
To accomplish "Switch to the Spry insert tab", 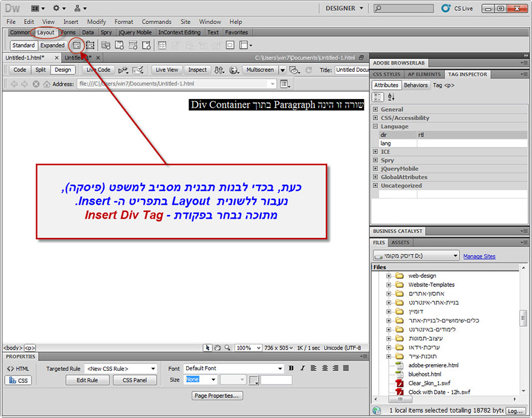I will 106,33.
